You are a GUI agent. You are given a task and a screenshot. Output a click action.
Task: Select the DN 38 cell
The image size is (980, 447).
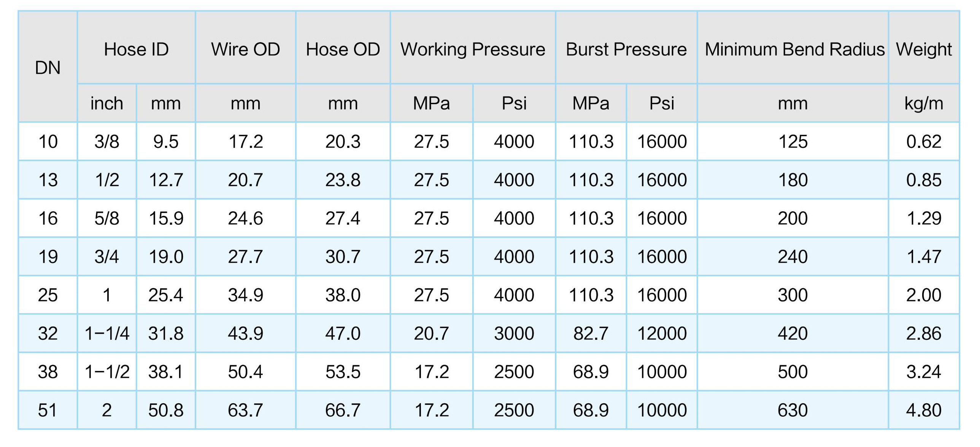click(x=48, y=372)
